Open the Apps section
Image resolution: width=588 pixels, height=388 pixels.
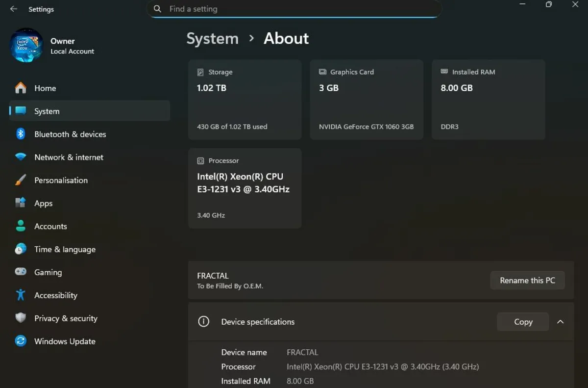[43, 203]
